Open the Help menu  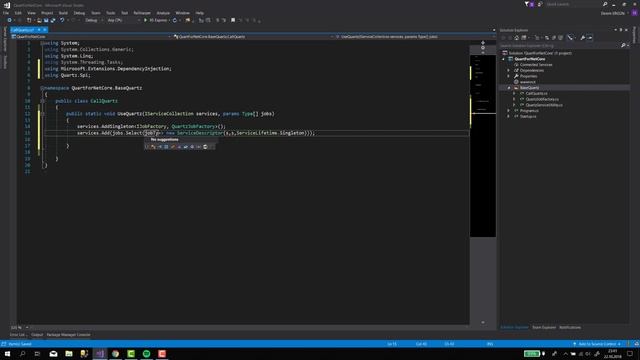click(200, 13)
